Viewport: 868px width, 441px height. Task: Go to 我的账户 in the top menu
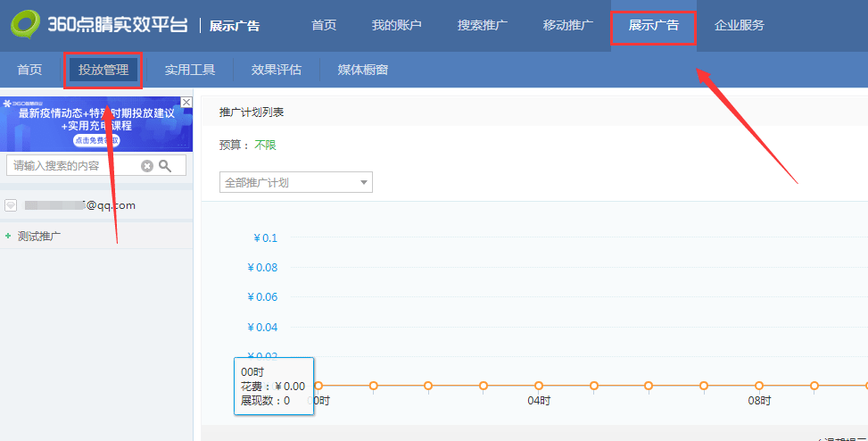pyautogui.click(x=396, y=26)
